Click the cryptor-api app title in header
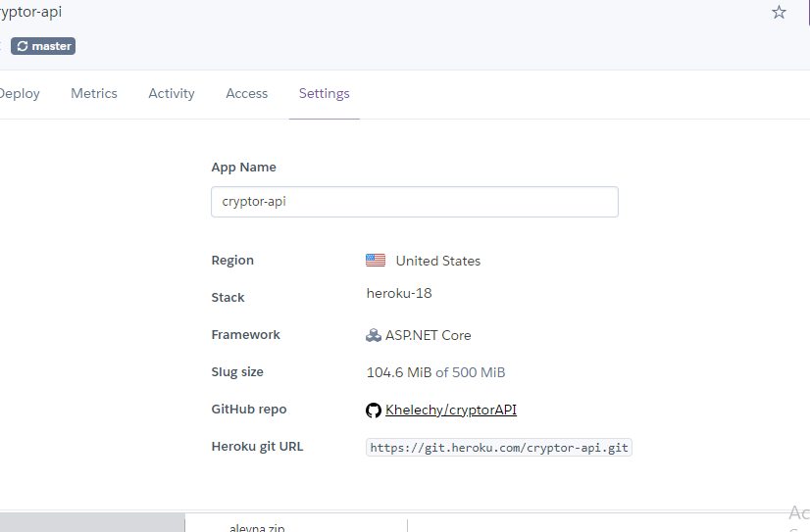This screenshot has height=532, width=810. 31,12
